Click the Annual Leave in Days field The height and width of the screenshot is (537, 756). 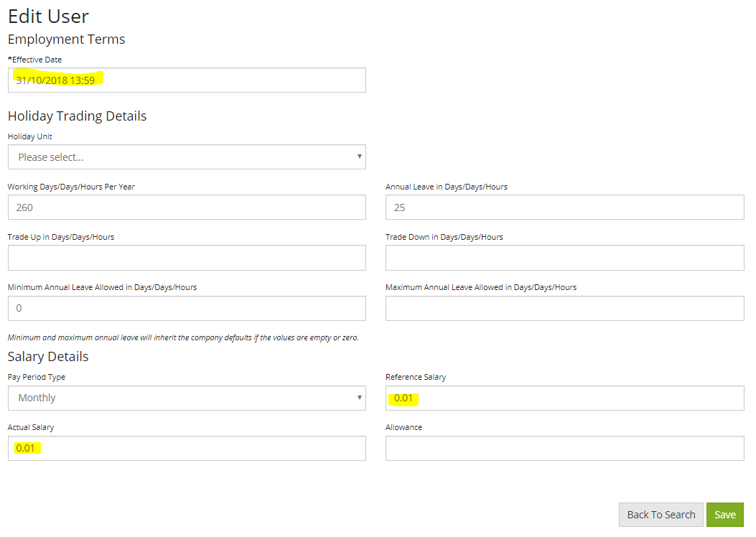click(565, 207)
